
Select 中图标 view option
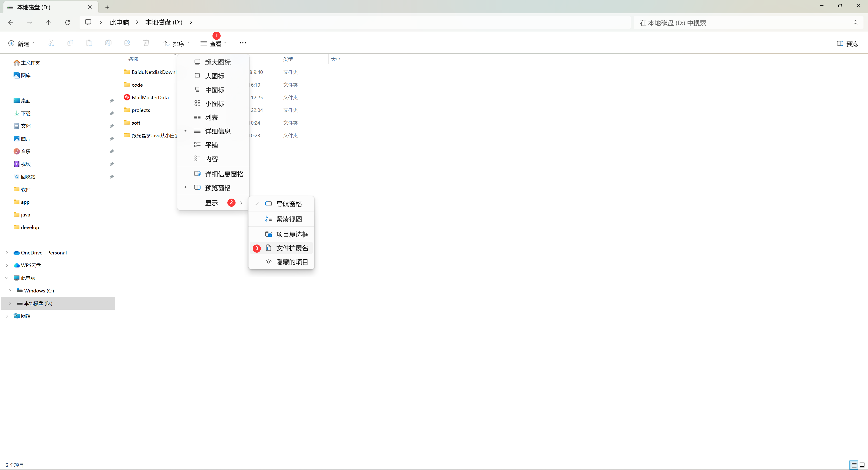click(x=213, y=90)
